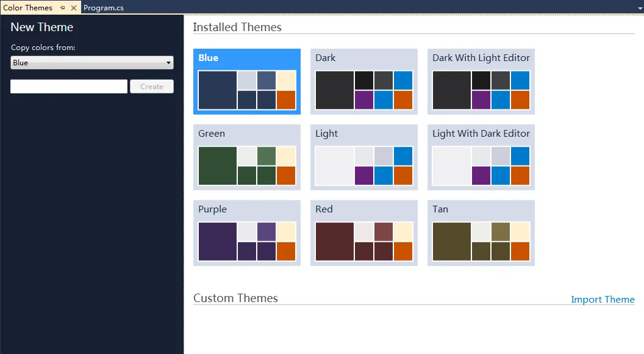Open the Import Theme link
644x354 pixels.
click(x=603, y=299)
